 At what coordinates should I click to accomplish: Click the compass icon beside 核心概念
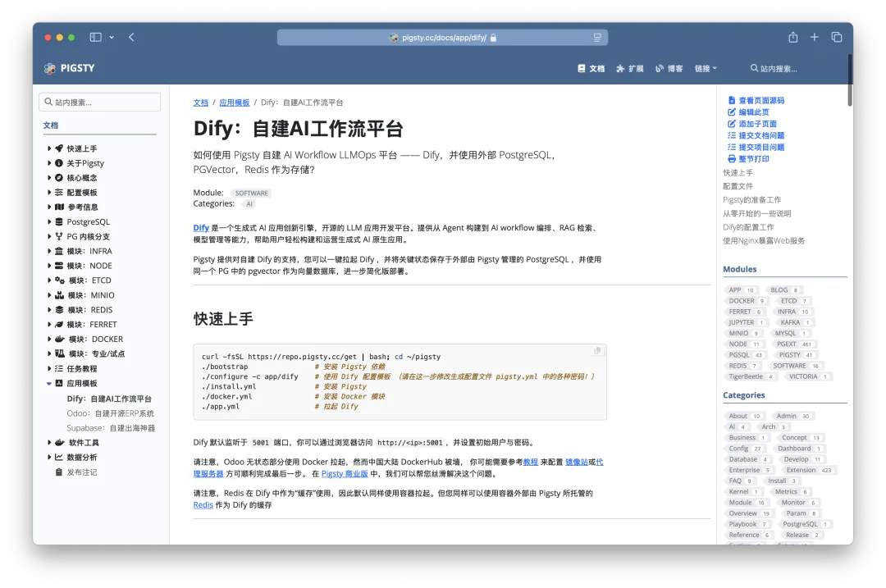tap(59, 178)
